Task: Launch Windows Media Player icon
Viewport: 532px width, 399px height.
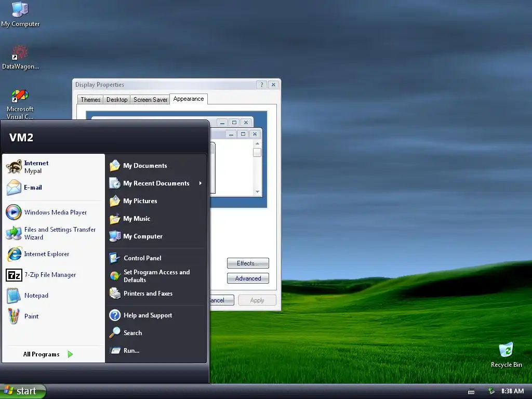Action: (14, 212)
